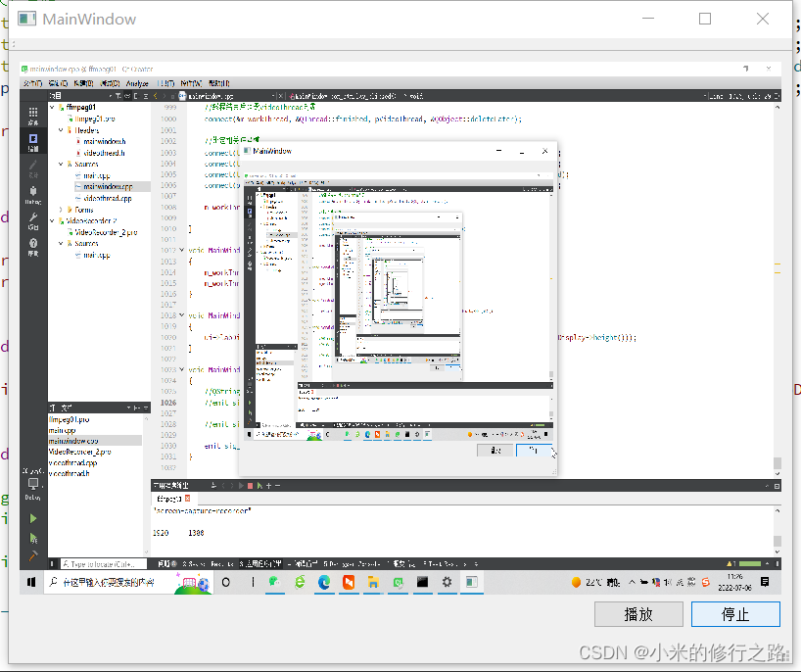Collapse the VideoRecorder_2 project node
This screenshot has width=801, height=672.
click(x=52, y=220)
